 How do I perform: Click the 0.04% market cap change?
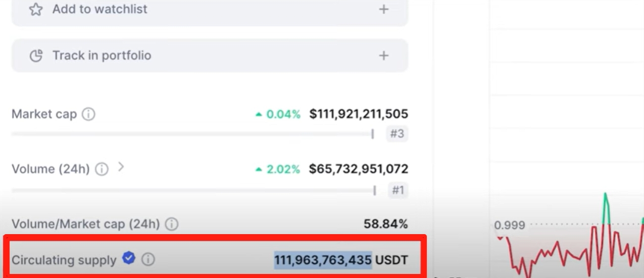278,115
